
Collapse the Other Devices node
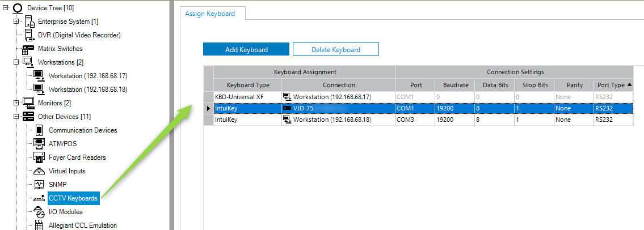coord(16,117)
